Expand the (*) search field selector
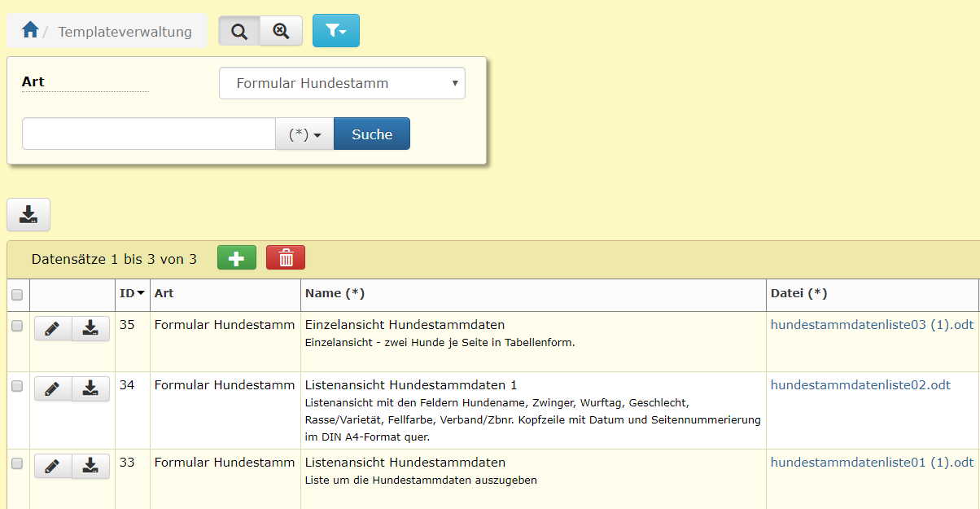 pyautogui.click(x=305, y=134)
